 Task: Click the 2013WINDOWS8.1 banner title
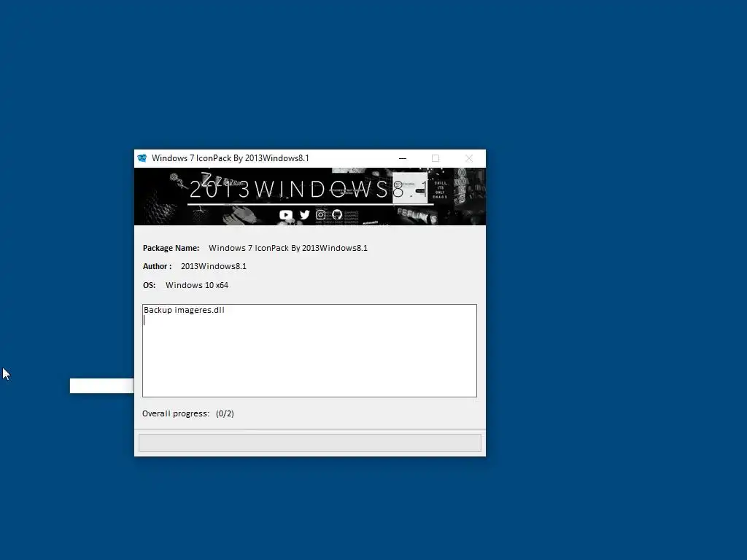click(x=309, y=190)
